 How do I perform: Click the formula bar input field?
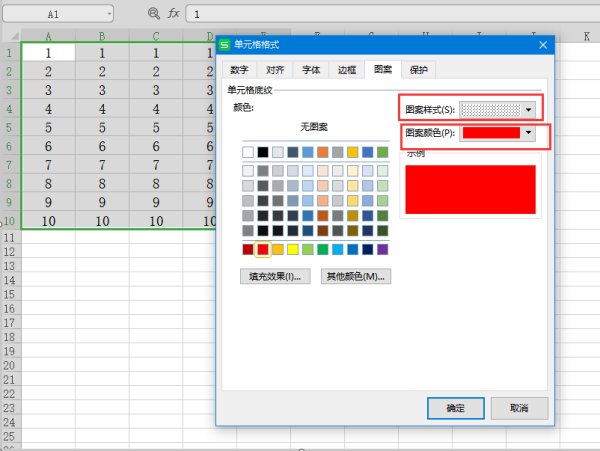point(393,14)
